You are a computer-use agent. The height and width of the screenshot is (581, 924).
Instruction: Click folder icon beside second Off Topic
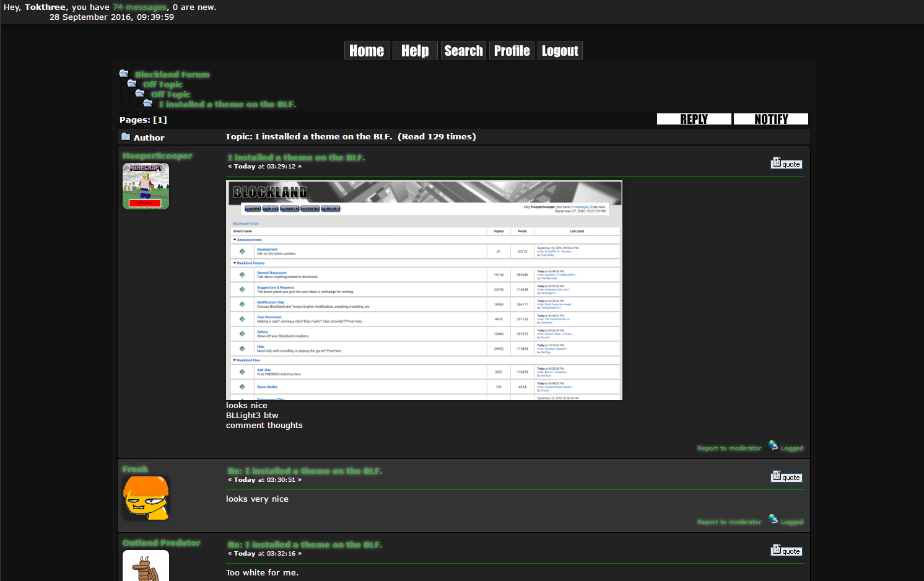click(140, 94)
